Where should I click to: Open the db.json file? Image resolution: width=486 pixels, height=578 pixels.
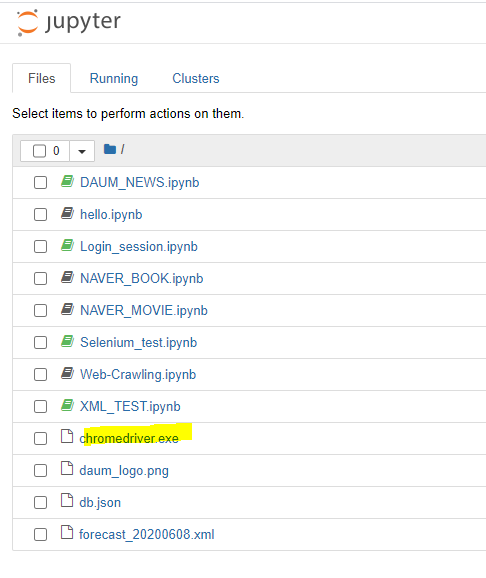click(x=100, y=503)
